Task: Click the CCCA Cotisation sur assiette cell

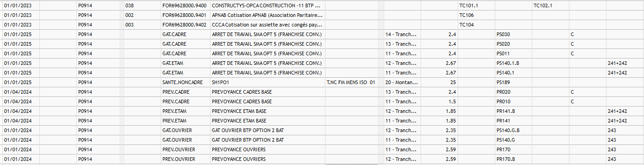Action: [267, 25]
